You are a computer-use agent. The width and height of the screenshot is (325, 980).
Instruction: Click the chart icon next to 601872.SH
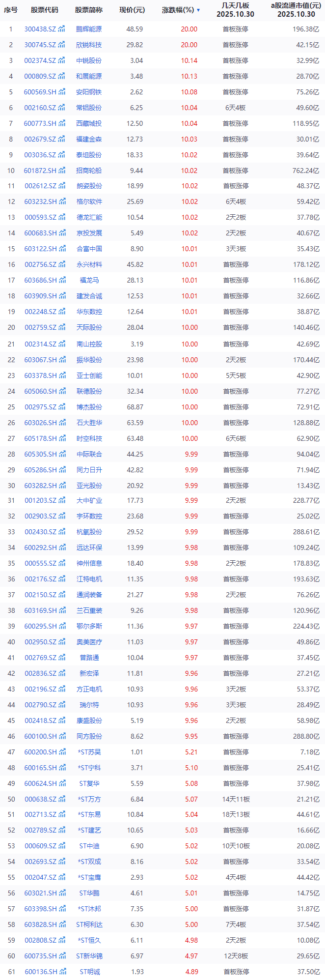[x=62, y=171]
